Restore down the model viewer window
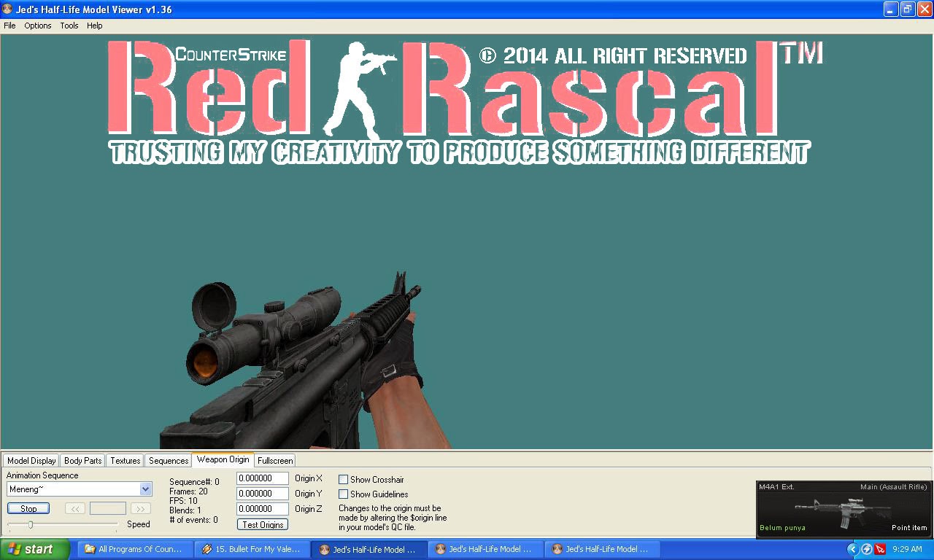Image resolution: width=934 pixels, height=560 pixels. click(x=908, y=9)
